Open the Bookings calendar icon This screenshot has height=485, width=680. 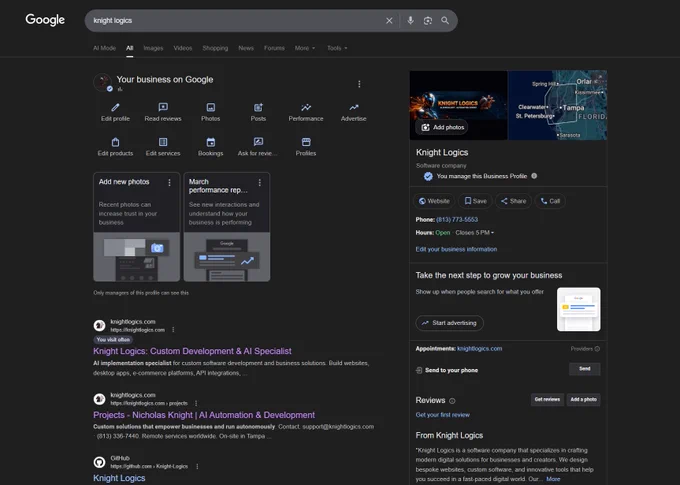pos(210,142)
